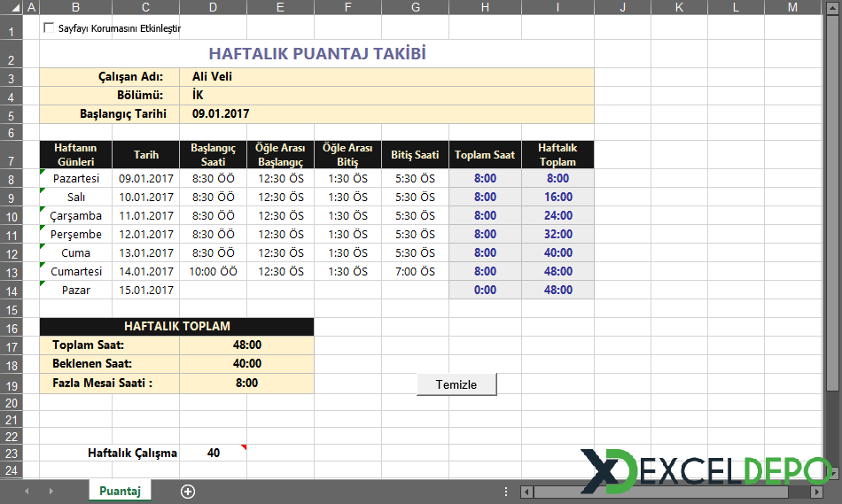Select column H header

pyautogui.click(x=485, y=7)
